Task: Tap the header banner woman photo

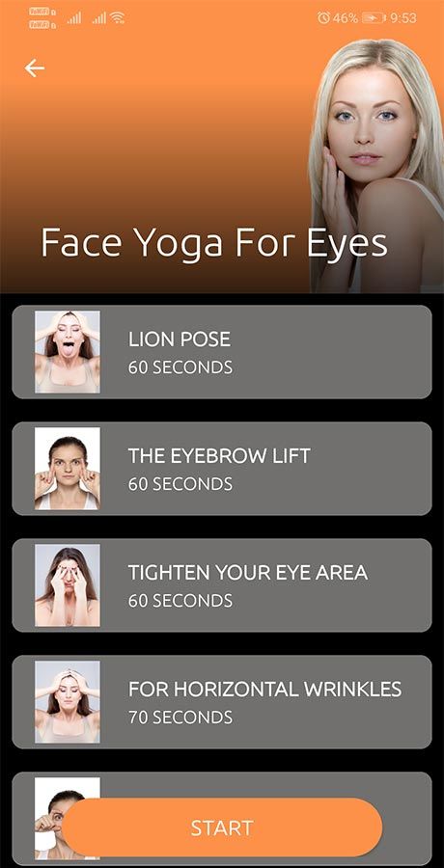Action: pyautogui.click(x=377, y=166)
